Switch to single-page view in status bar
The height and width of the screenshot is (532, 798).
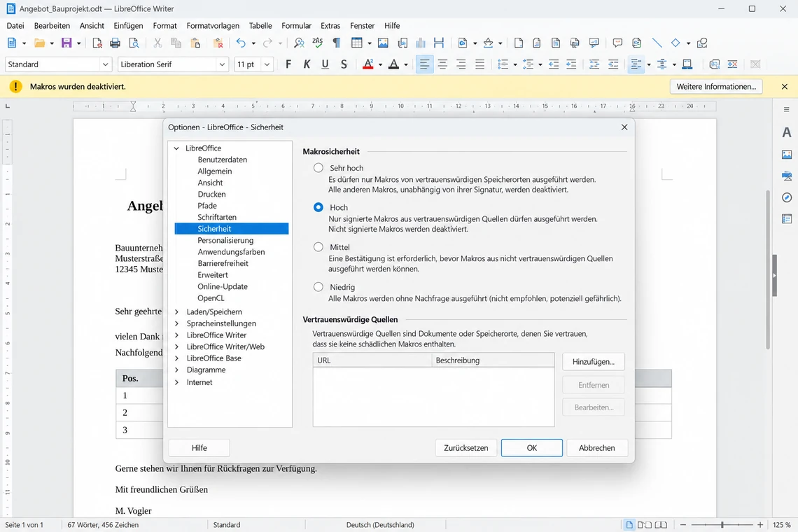point(629,525)
